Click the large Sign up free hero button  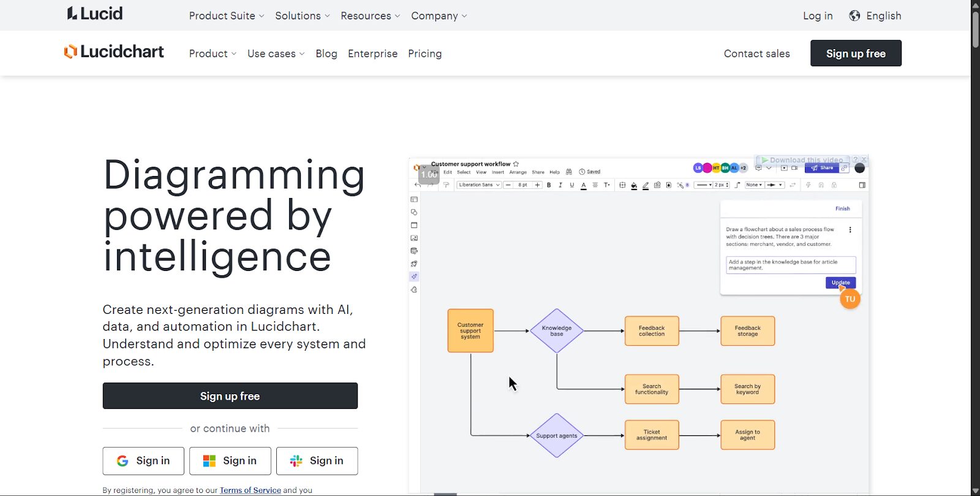[230, 396]
